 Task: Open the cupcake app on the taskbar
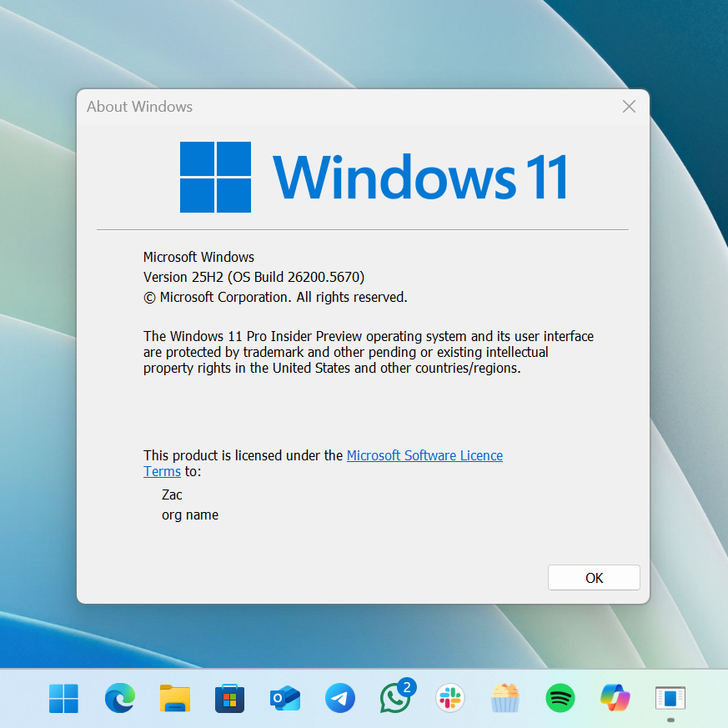505,698
